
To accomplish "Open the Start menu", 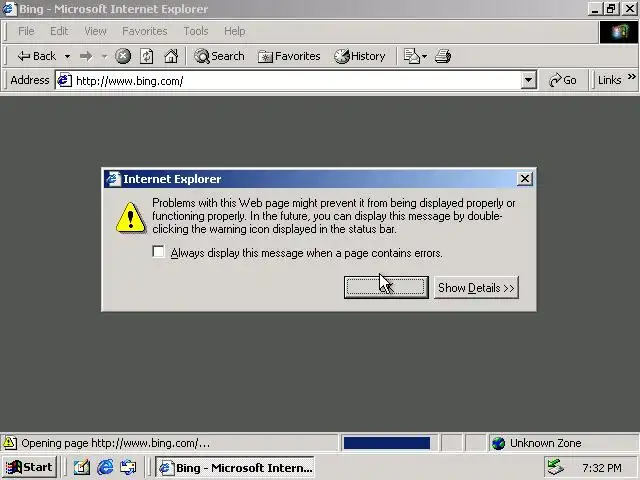I will pos(29,467).
